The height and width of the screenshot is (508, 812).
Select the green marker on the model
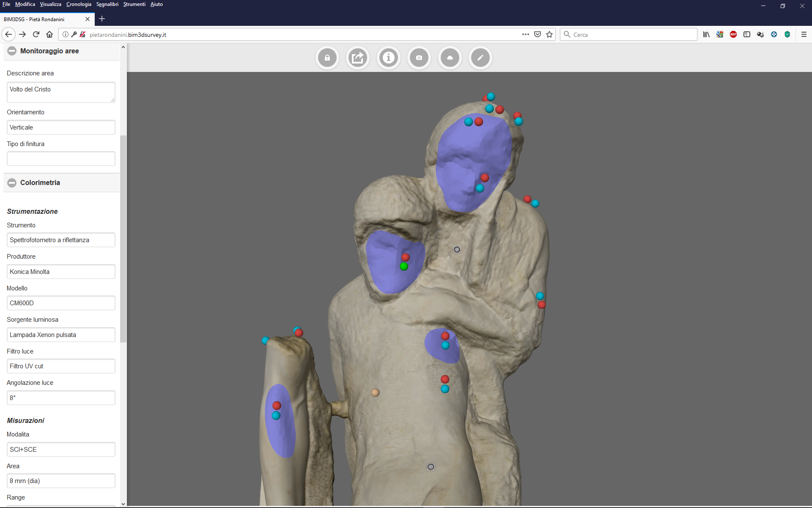404,266
